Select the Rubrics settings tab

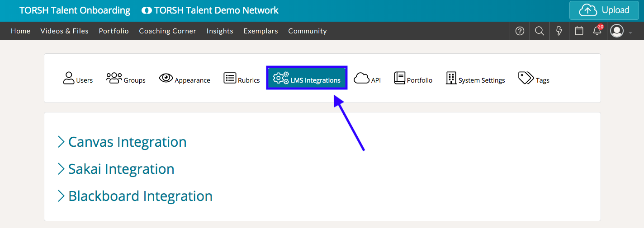pyautogui.click(x=242, y=79)
